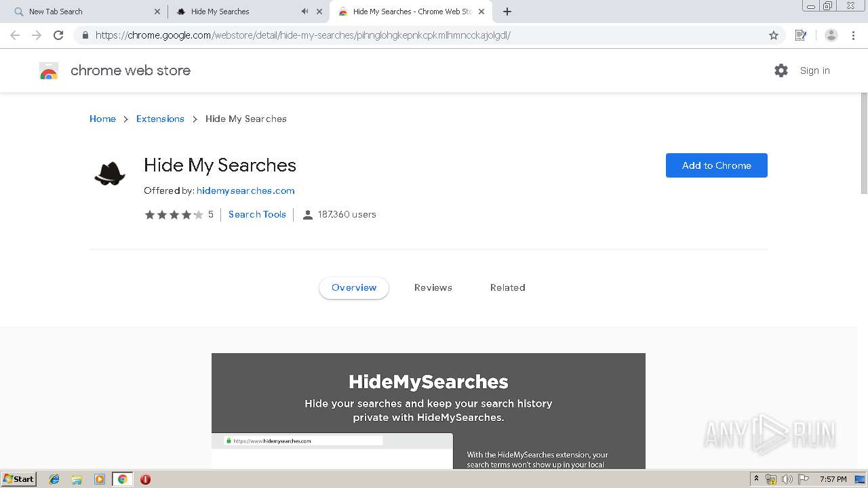Close the New Tab Search tab
868x488 pixels.
click(x=157, y=12)
